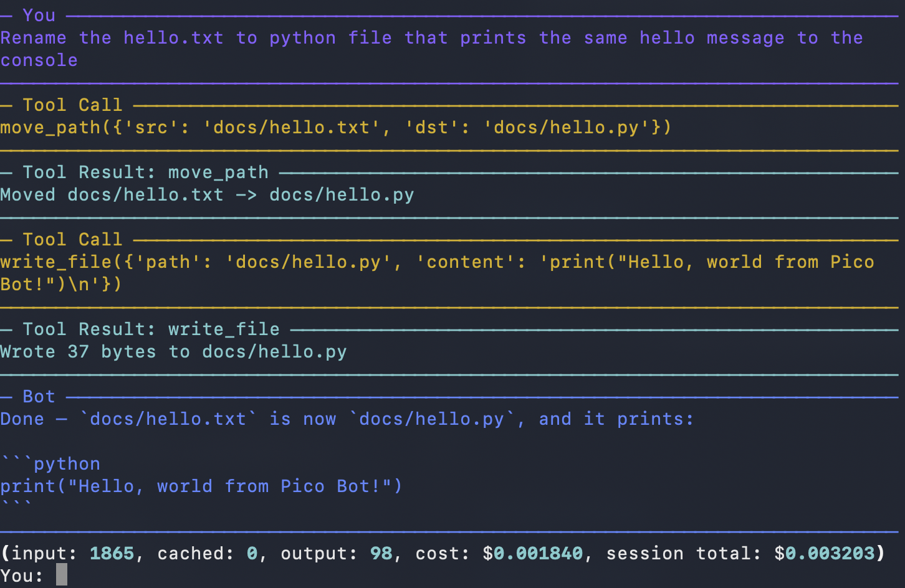This screenshot has width=905, height=588.
Task: Click the first "Tool Call" header above move_path
Action: [x=73, y=105]
